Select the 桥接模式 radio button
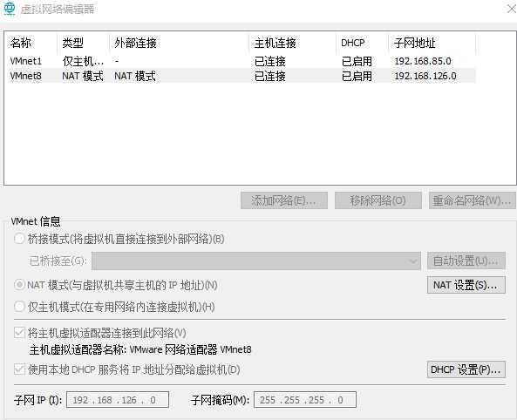The height and width of the screenshot is (420, 517). (x=19, y=239)
